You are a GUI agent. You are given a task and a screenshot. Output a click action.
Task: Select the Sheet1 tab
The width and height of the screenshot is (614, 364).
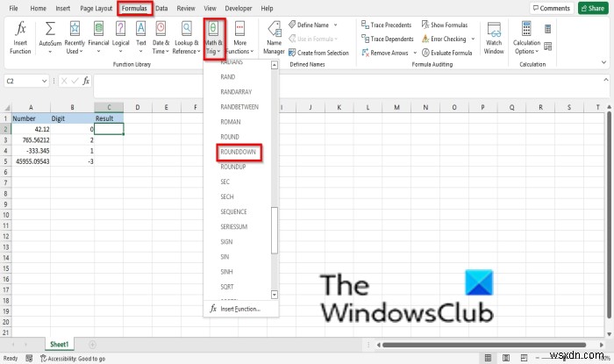(x=59, y=345)
